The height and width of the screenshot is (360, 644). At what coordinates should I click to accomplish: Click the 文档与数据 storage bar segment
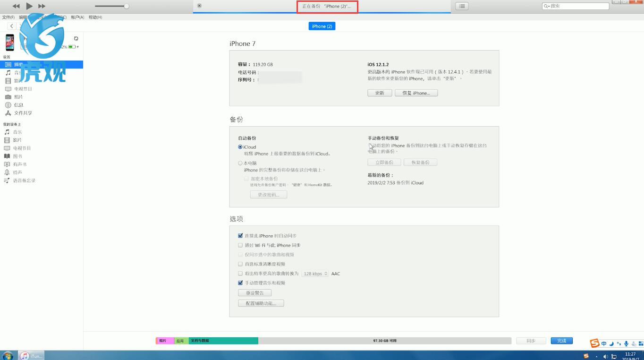(223, 341)
